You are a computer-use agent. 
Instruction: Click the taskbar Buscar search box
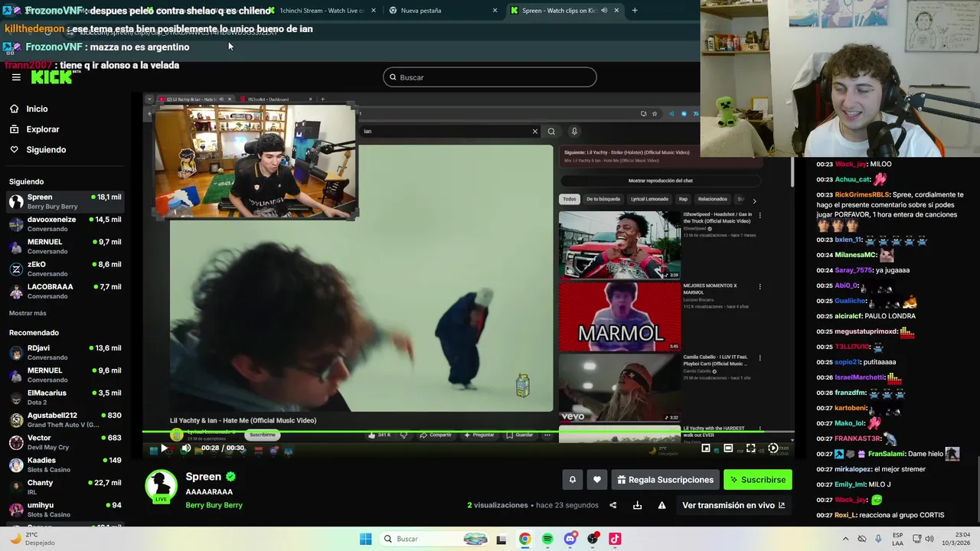coord(433,539)
